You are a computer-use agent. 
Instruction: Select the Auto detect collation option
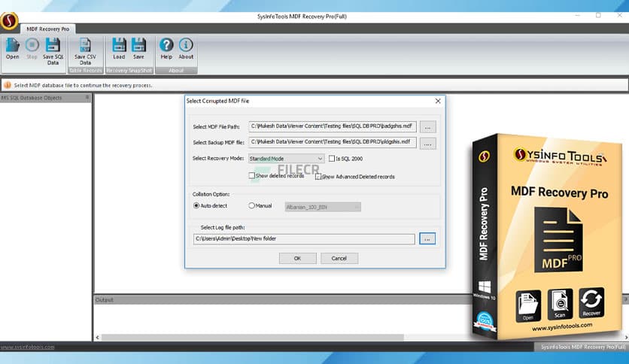(x=196, y=205)
